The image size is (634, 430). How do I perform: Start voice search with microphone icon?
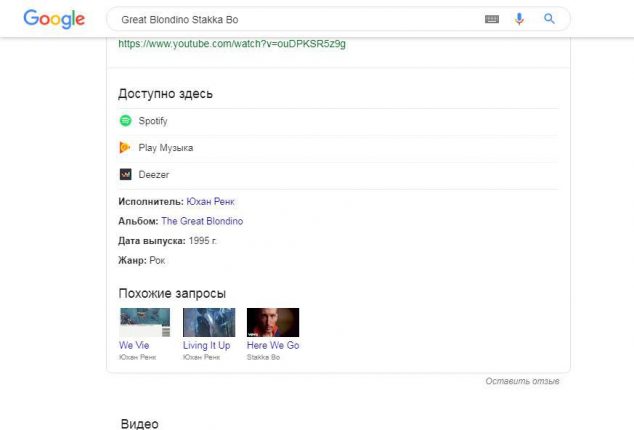point(519,19)
